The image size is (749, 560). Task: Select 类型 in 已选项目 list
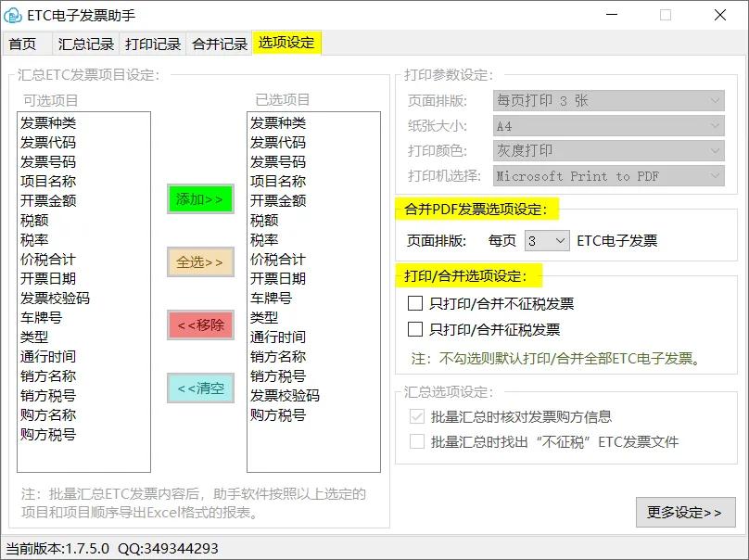pos(264,318)
